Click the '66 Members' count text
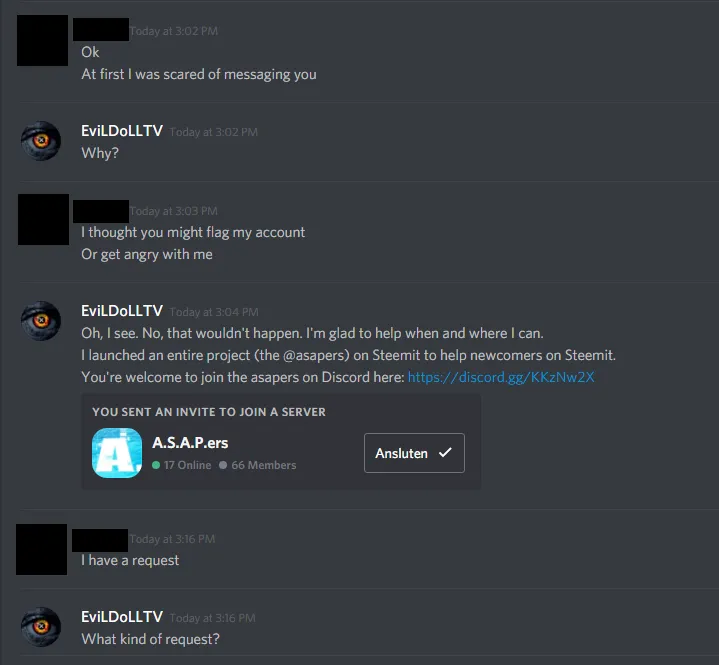The image size is (719, 665). pyautogui.click(x=264, y=465)
